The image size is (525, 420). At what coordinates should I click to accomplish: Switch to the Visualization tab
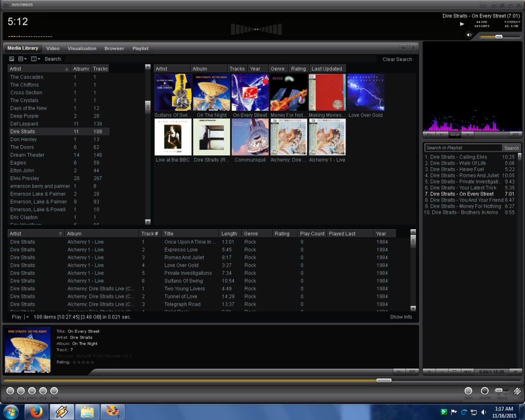point(82,49)
